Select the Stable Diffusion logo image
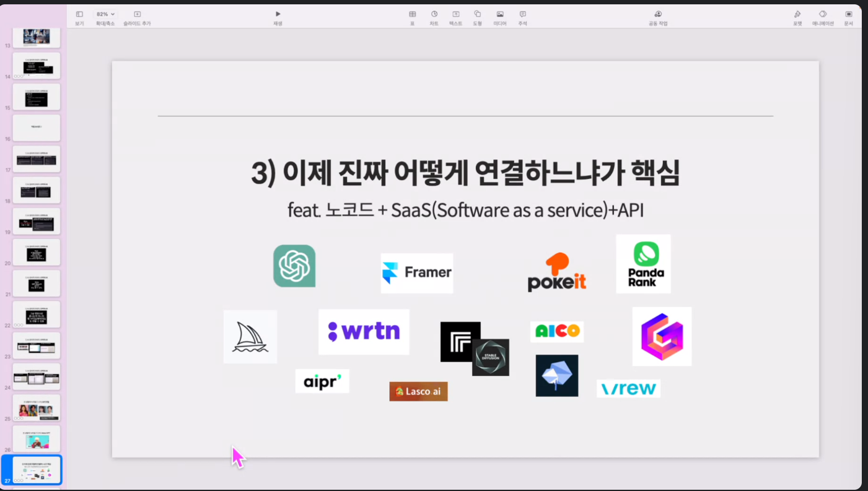This screenshot has width=868, height=491. click(x=491, y=357)
